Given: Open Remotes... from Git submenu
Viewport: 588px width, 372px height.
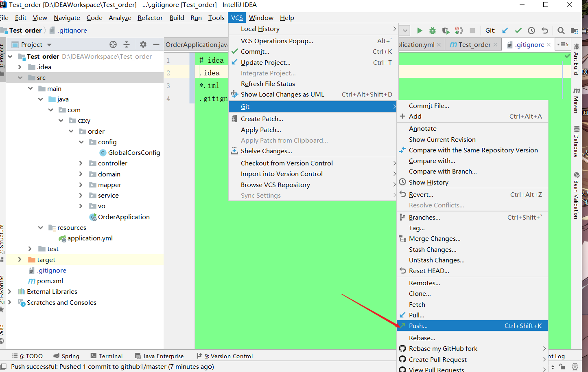Looking at the screenshot, I should click(472, 283).
